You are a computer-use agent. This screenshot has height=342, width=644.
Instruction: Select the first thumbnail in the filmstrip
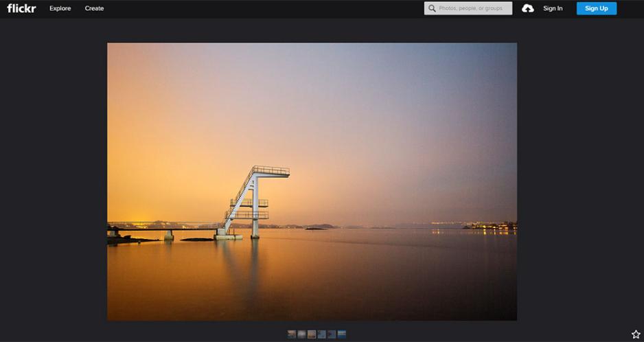[292, 334]
